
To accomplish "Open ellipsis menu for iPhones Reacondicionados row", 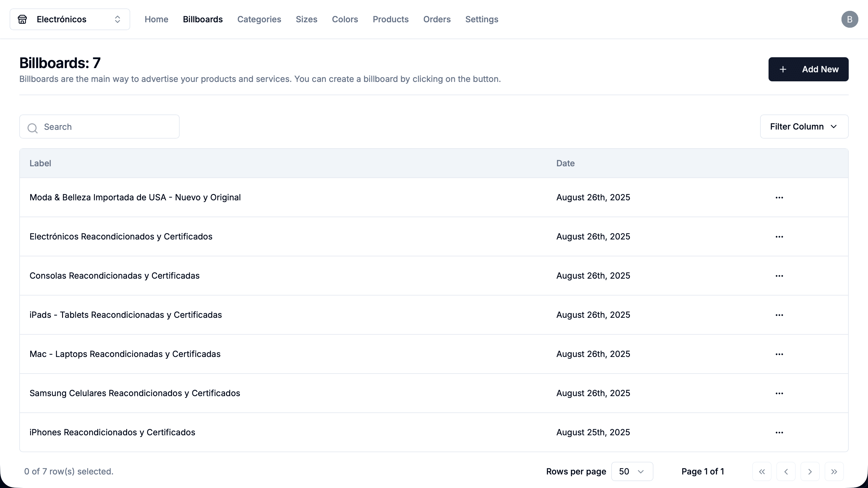I will click(779, 433).
